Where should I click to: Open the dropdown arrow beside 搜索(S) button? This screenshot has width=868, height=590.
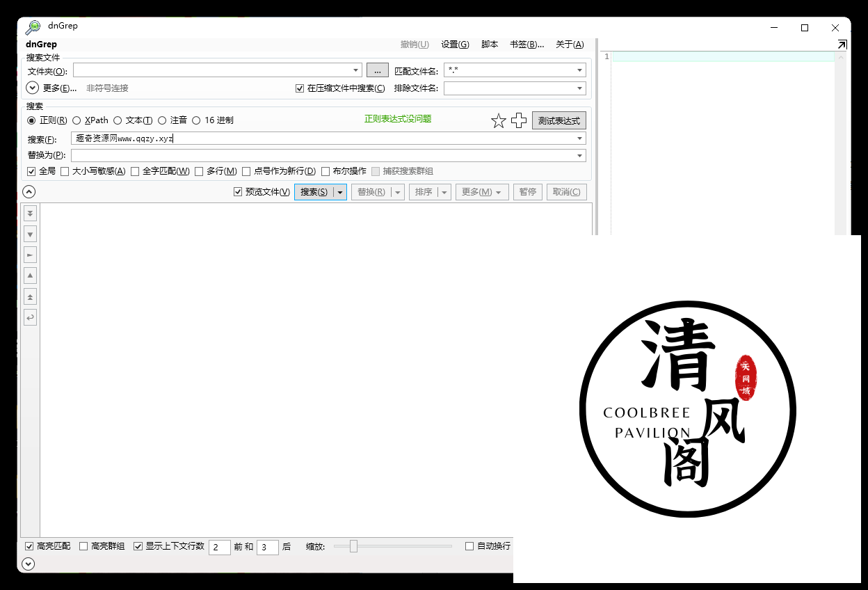click(340, 192)
